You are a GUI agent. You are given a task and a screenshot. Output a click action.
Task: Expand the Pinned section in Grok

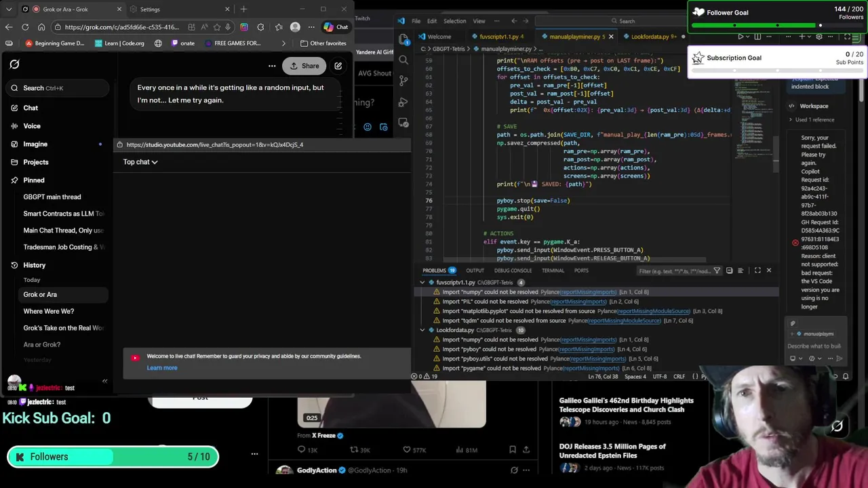(x=34, y=180)
